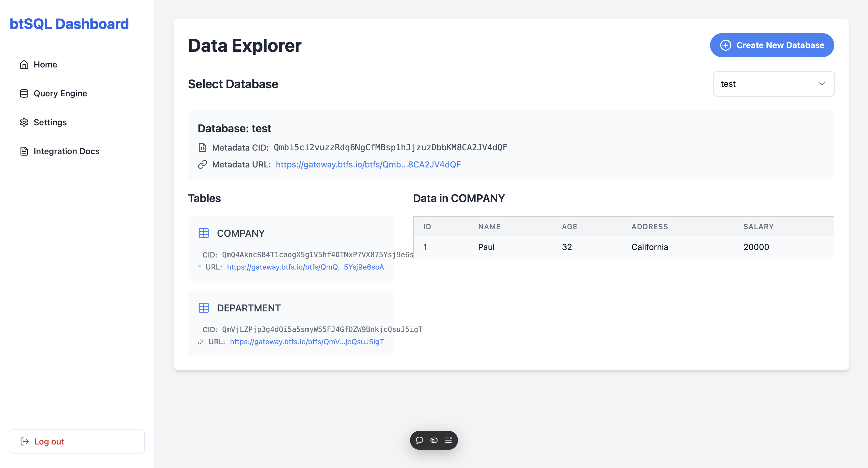
Task: Open the test database dropdown
Action: click(x=773, y=84)
